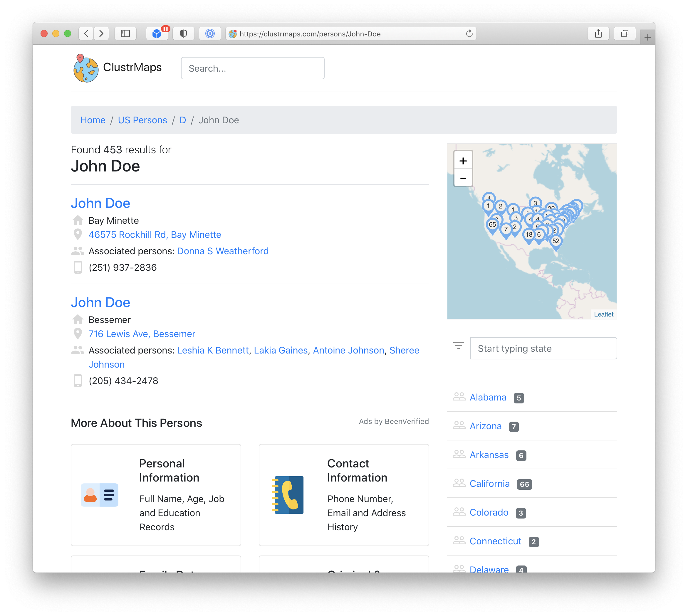Image resolution: width=688 pixels, height=616 pixels.
Task: Open the 1Password extension icon
Action: point(210,33)
